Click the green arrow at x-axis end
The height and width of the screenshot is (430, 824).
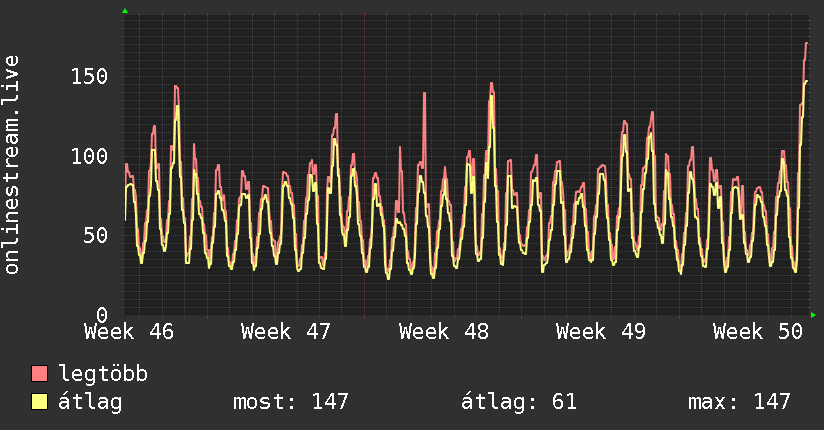pyautogui.click(x=813, y=314)
